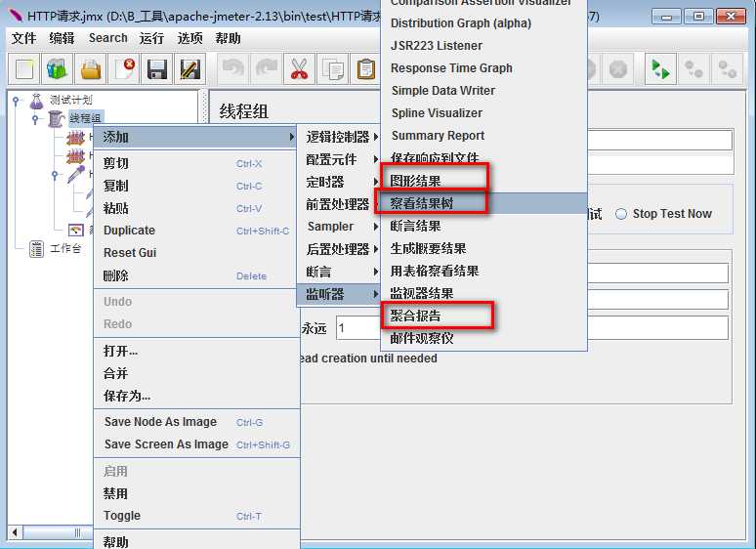Viewport: 756px width, 549px height.
Task: Select the Stop Test Now radio button
Action: pos(621,214)
